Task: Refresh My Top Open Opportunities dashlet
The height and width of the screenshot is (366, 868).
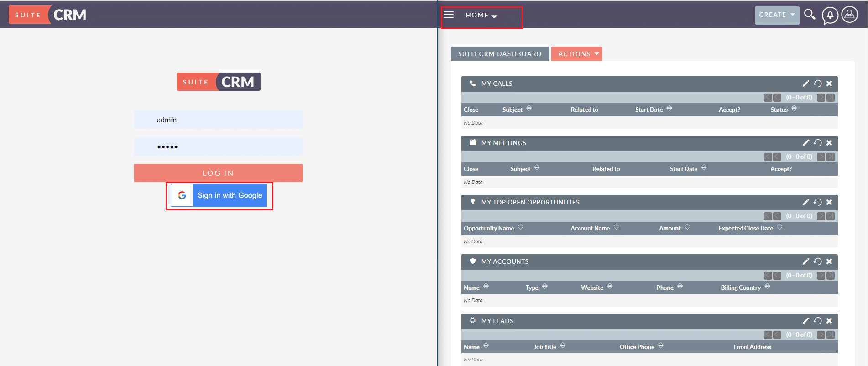Action: coord(817,202)
